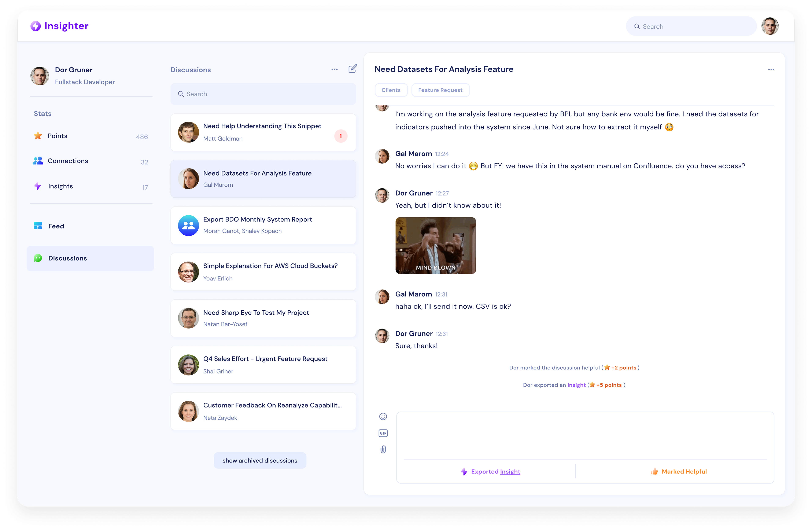The height and width of the screenshot is (530, 812).
Task: Click +2 points reward text
Action: (624, 368)
